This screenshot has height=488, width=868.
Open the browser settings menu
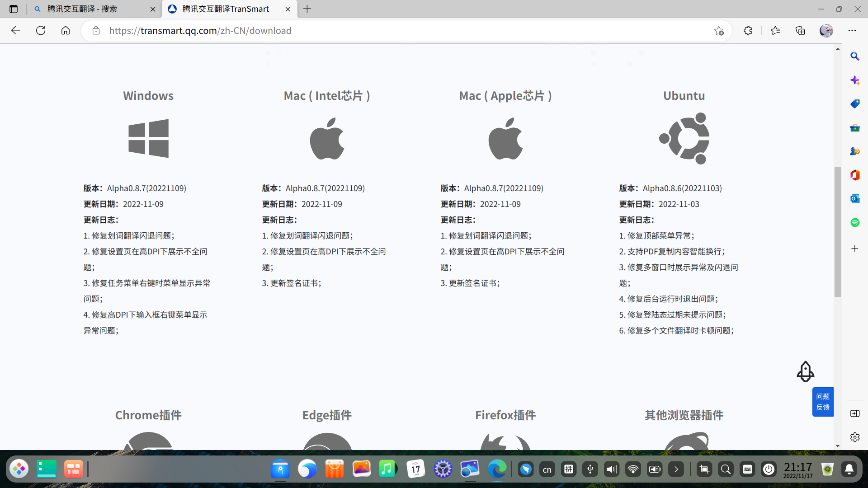pyautogui.click(x=853, y=30)
